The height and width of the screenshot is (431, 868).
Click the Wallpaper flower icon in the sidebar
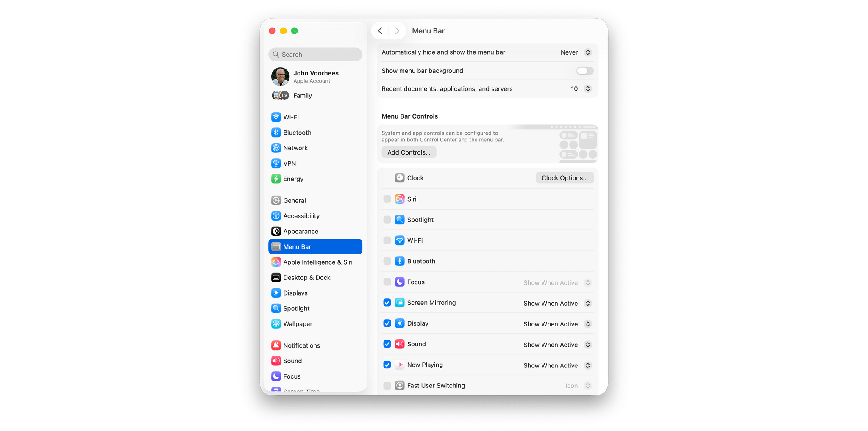pos(276,324)
